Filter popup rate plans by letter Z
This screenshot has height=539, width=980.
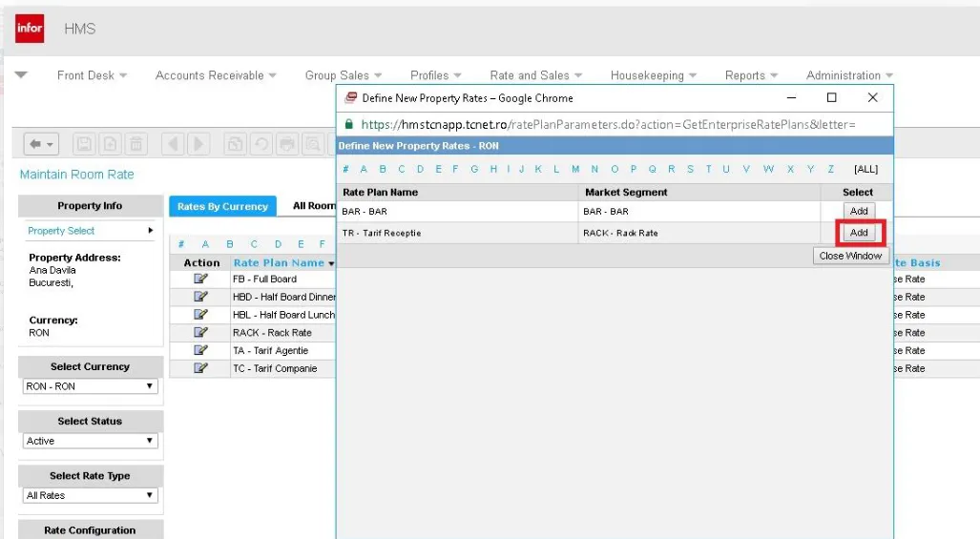click(830, 169)
